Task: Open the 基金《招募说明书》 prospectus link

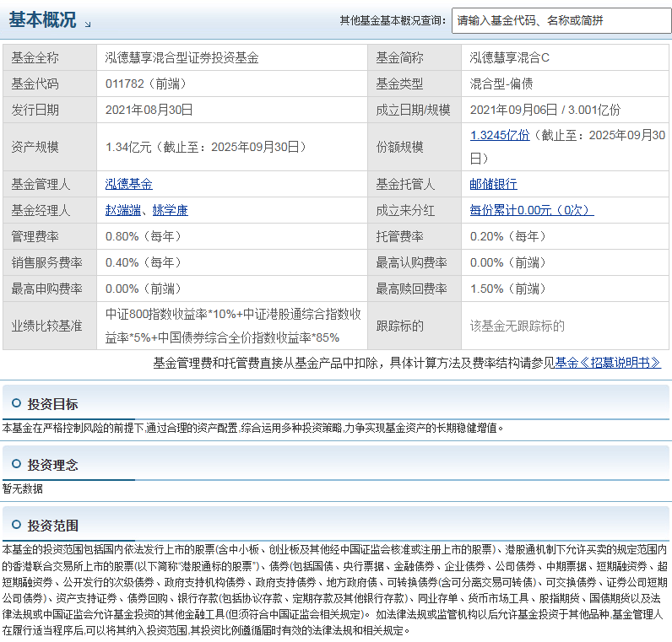Action: (608, 364)
